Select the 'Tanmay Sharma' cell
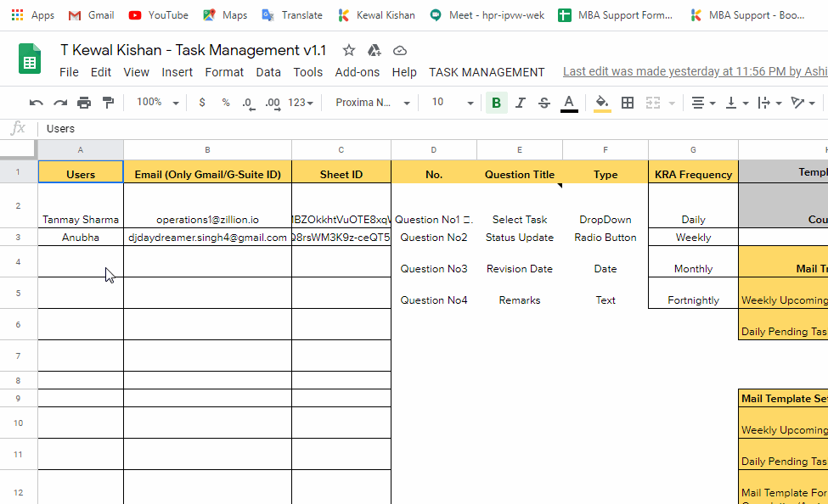This screenshot has height=504, width=828. point(81,206)
